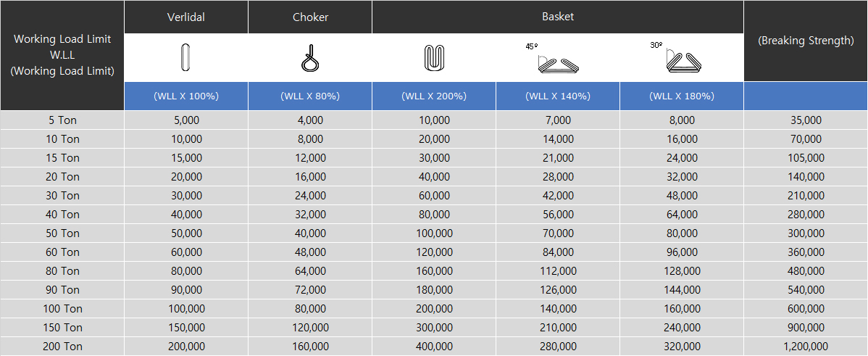Click the WLL X 80% cell
The width and height of the screenshot is (868, 356).
(310, 96)
